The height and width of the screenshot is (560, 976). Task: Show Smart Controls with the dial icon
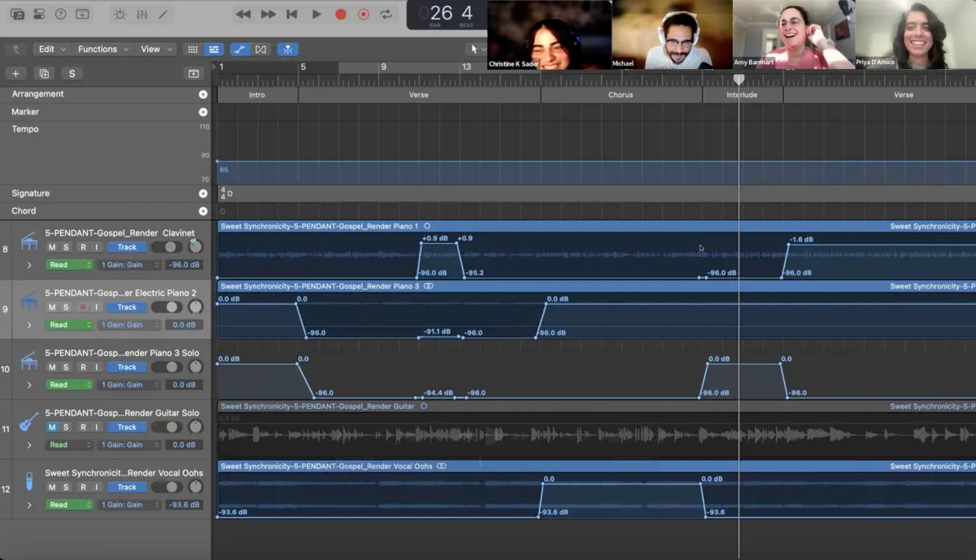120,14
